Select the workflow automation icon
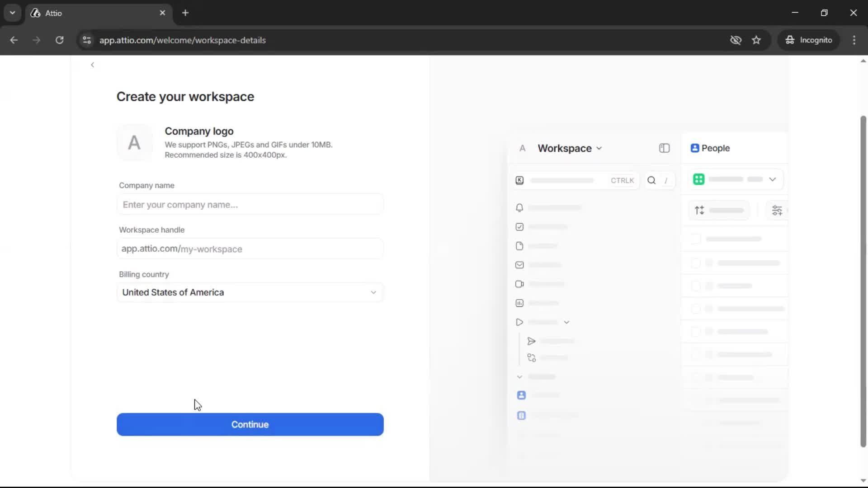This screenshot has height=488, width=868. click(x=532, y=357)
